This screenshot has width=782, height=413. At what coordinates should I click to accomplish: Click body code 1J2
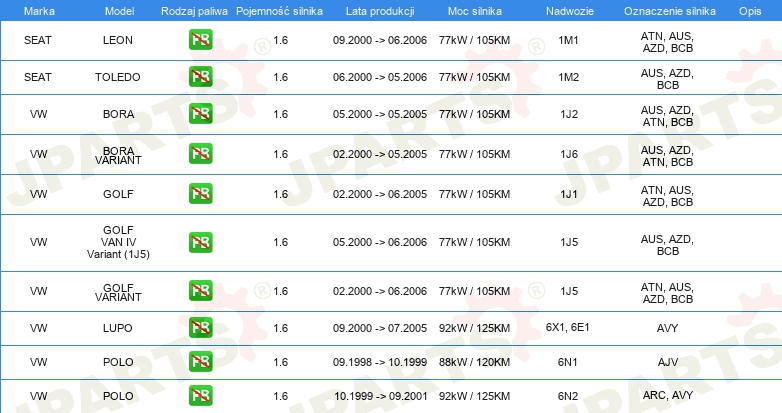tap(569, 114)
